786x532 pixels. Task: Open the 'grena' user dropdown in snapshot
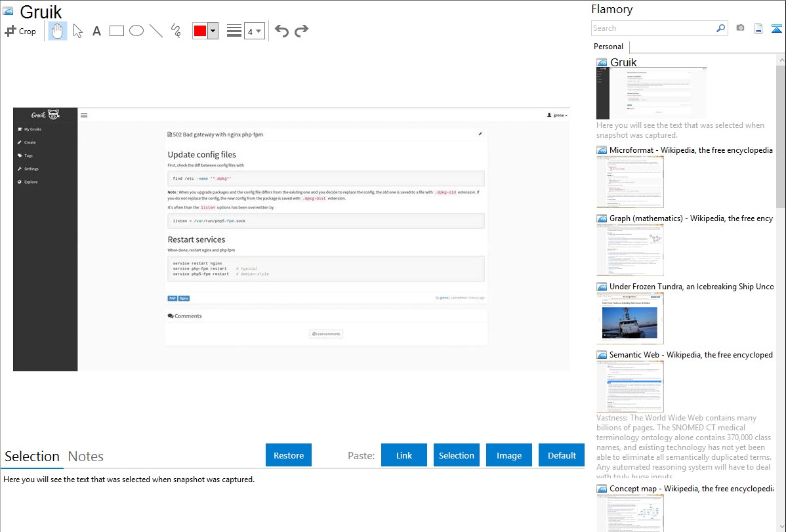tap(558, 115)
